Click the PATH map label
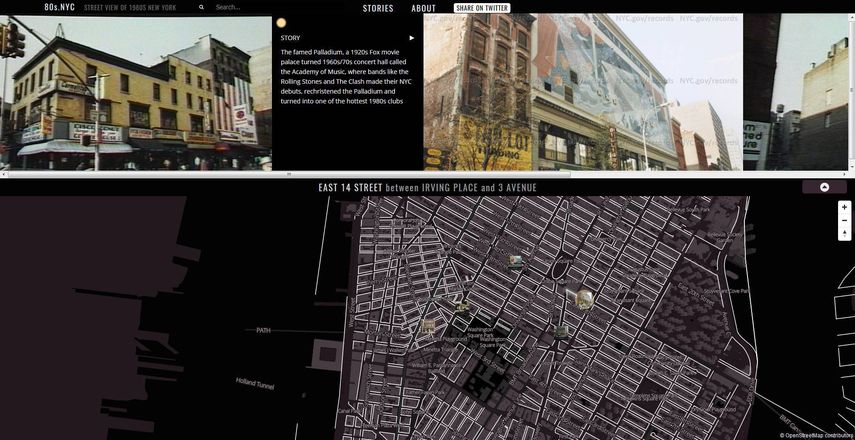This screenshot has width=855, height=440. tap(263, 330)
